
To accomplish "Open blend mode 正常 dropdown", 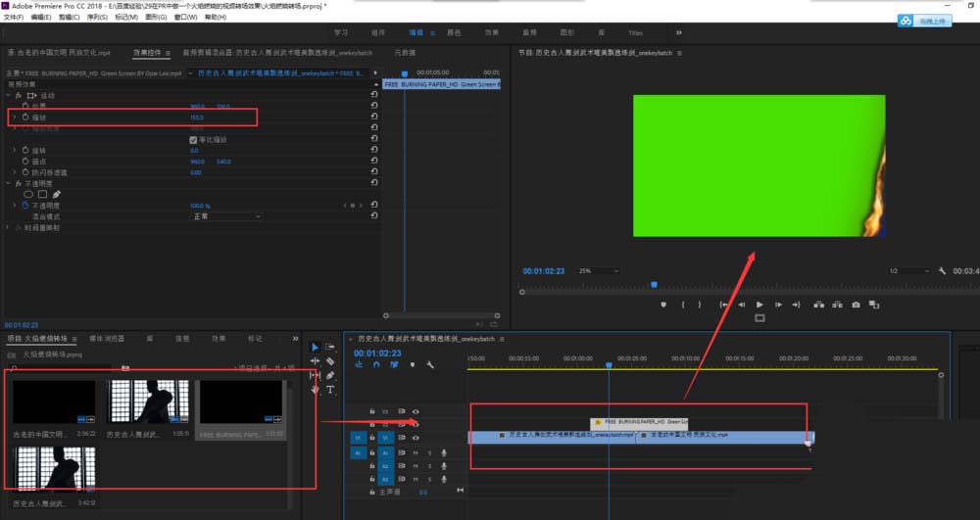I will pos(225,216).
